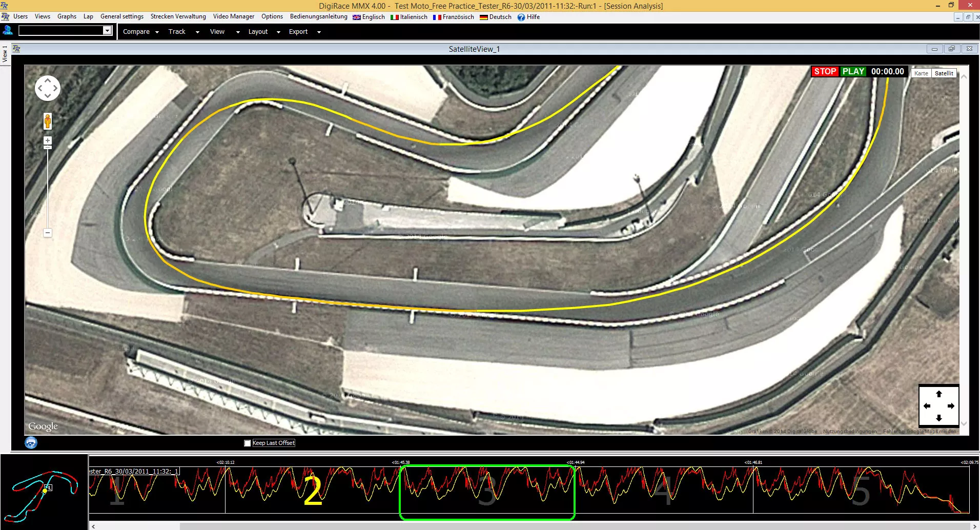This screenshot has height=530, width=980.
Task: Open the Hilfe help icon
Action: pos(521,17)
